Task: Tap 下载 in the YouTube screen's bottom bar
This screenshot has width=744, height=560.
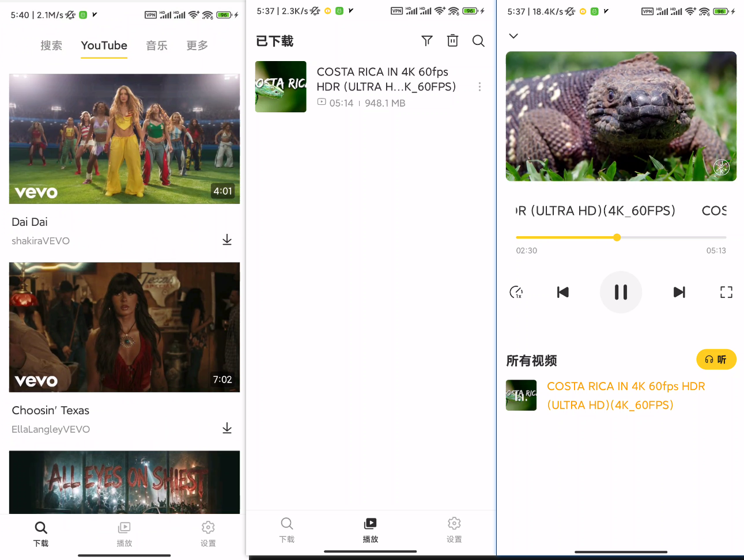Action: (x=41, y=534)
